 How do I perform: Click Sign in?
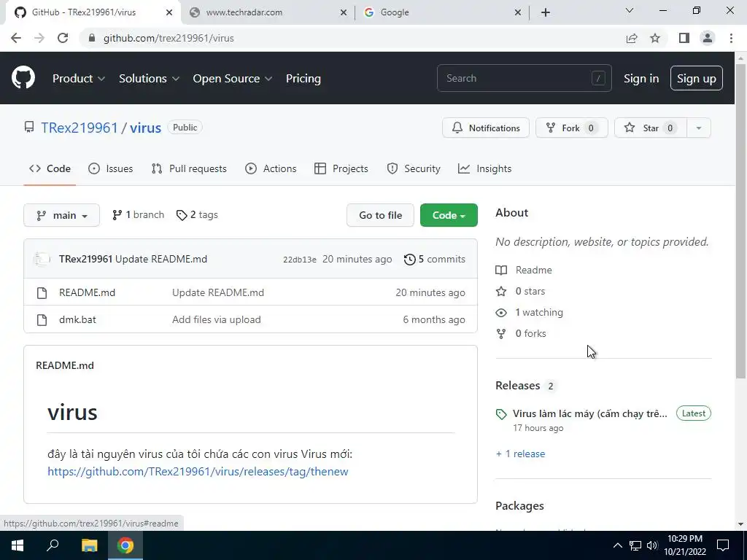coord(641,79)
